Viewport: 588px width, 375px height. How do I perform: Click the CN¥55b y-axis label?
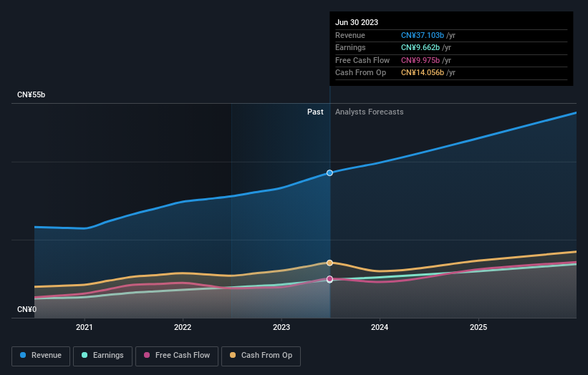(31, 94)
